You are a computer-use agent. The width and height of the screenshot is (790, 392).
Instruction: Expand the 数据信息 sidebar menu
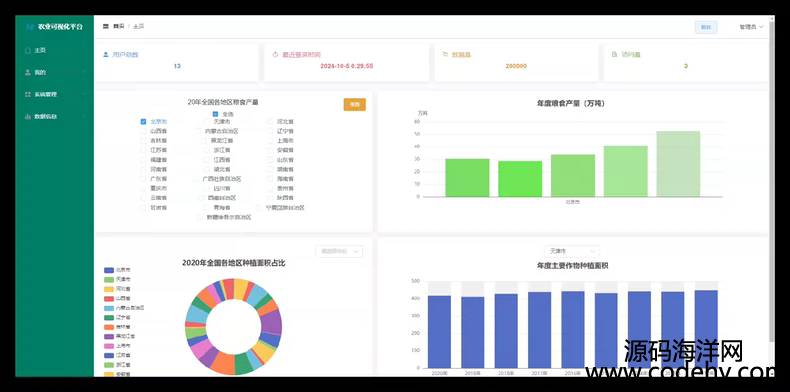tap(54, 116)
